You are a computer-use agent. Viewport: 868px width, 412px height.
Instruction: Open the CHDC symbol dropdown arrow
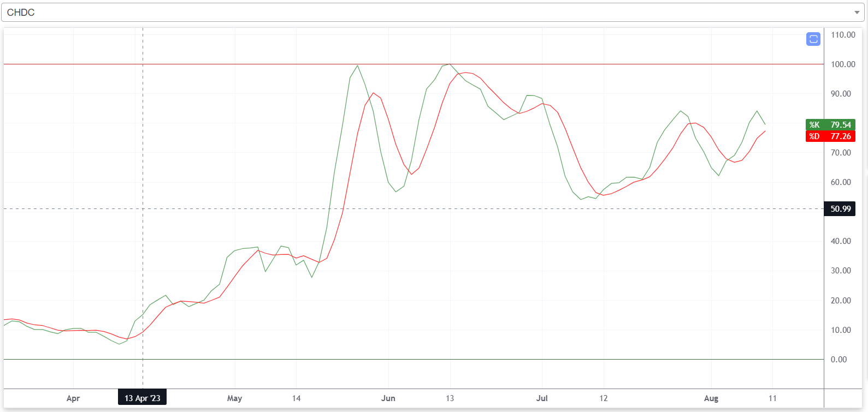point(857,13)
